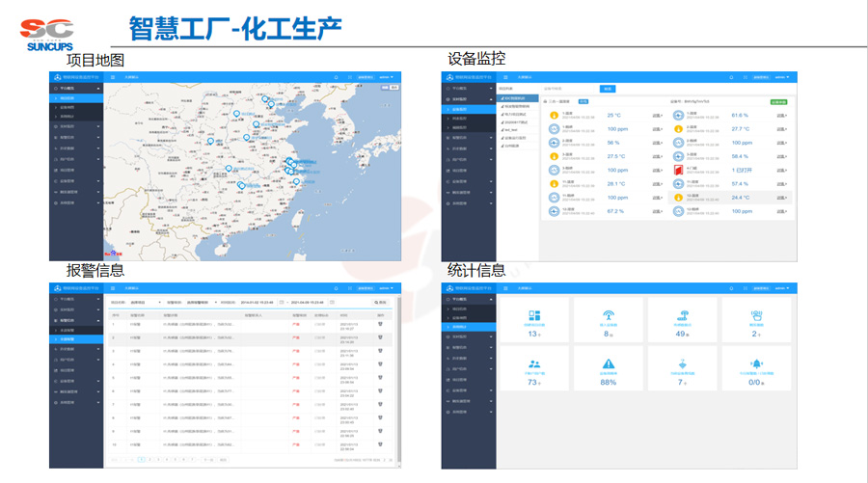
Task: Open the admin dropdown in the device monitoring panel
Action: pyautogui.click(x=782, y=75)
